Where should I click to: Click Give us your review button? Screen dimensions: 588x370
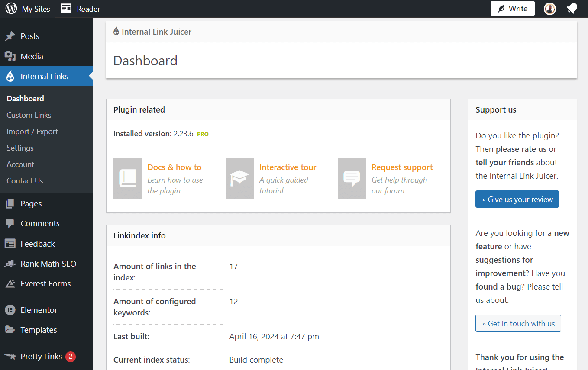pyautogui.click(x=517, y=199)
